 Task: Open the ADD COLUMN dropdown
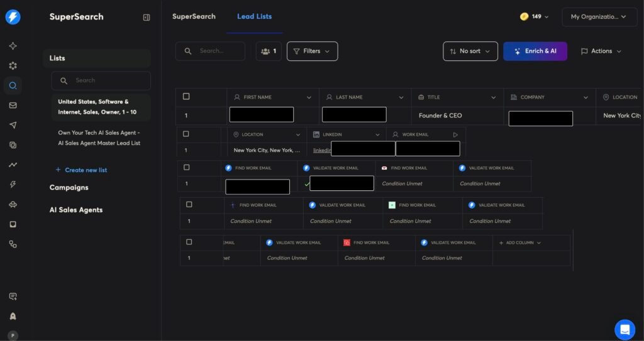coord(519,243)
